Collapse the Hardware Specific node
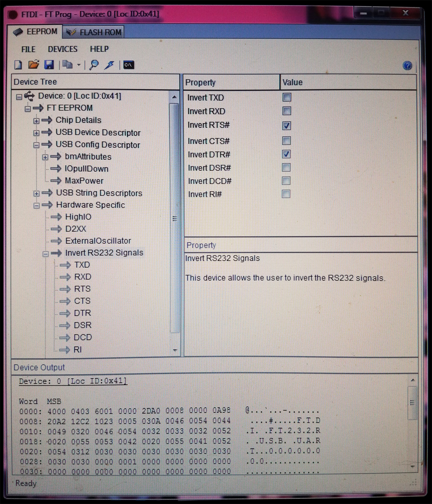The image size is (432, 504). click(36, 206)
